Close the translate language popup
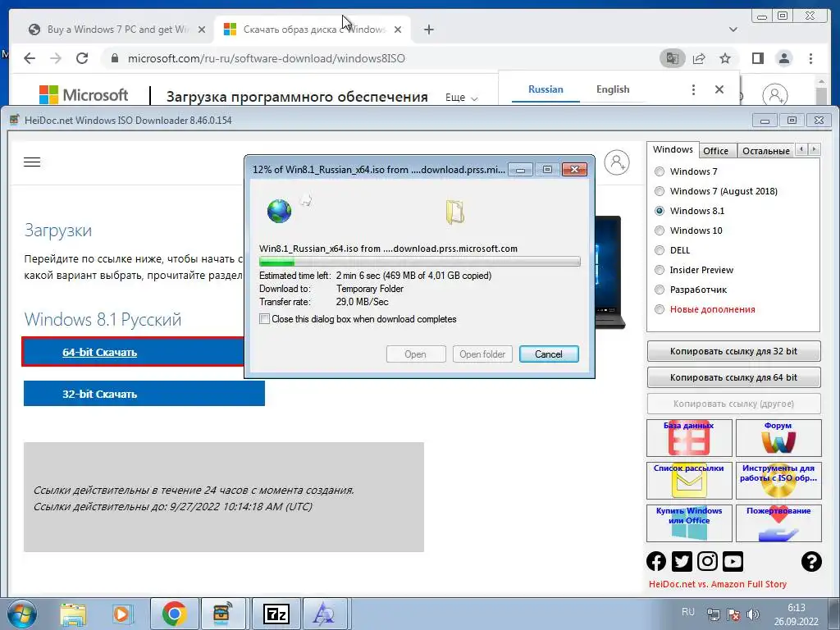Image resolution: width=840 pixels, height=630 pixels. point(719,89)
